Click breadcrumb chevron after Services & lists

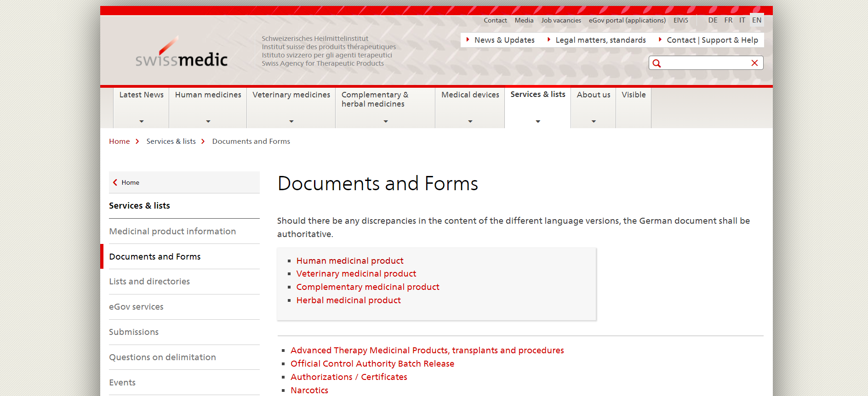203,141
